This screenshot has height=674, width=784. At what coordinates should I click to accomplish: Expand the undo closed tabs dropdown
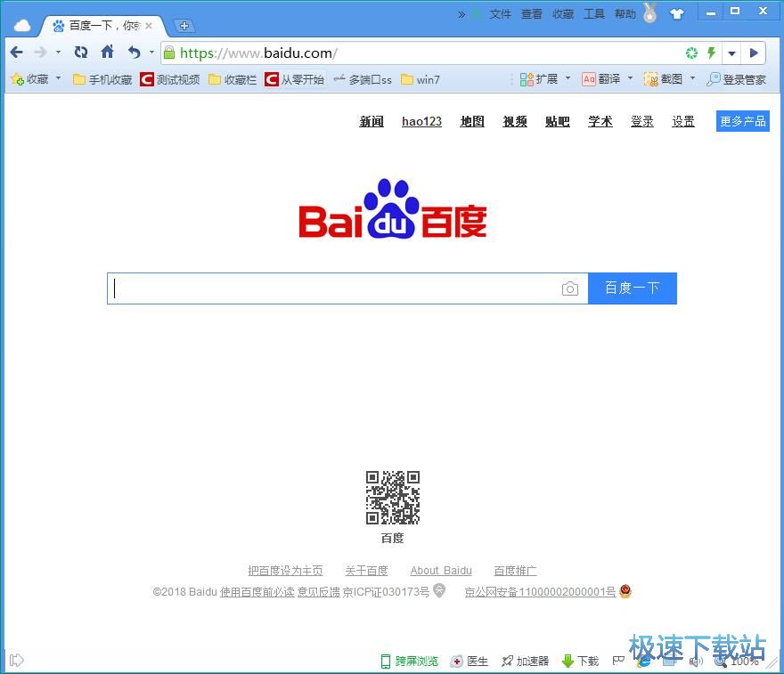[151, 52]
